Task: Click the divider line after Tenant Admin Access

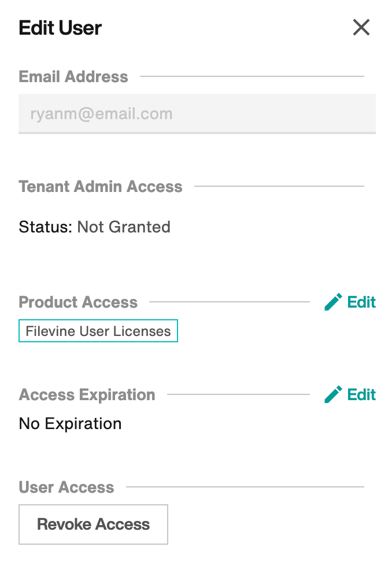Action: click(x=279, y=186)
